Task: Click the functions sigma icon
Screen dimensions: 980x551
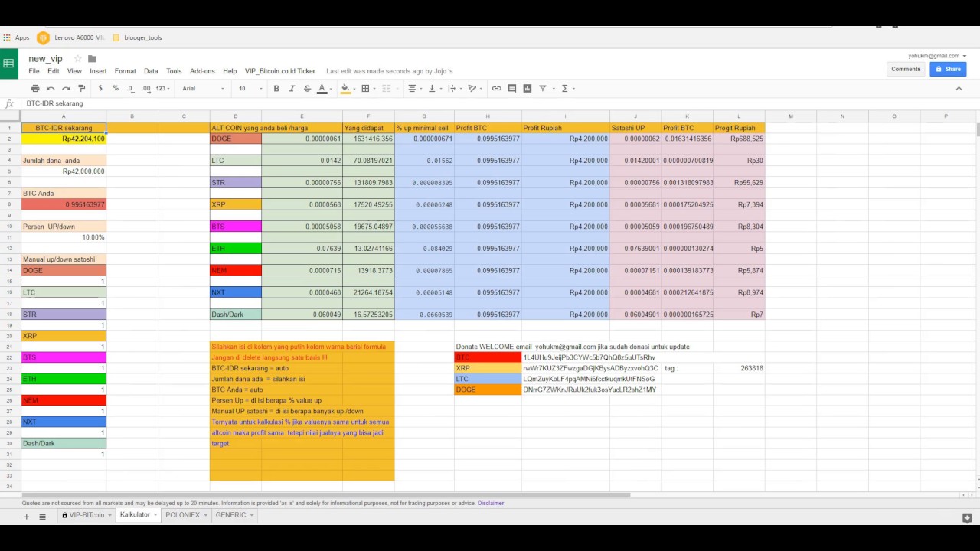Action: pyautogui.click(x=567, y=89)
